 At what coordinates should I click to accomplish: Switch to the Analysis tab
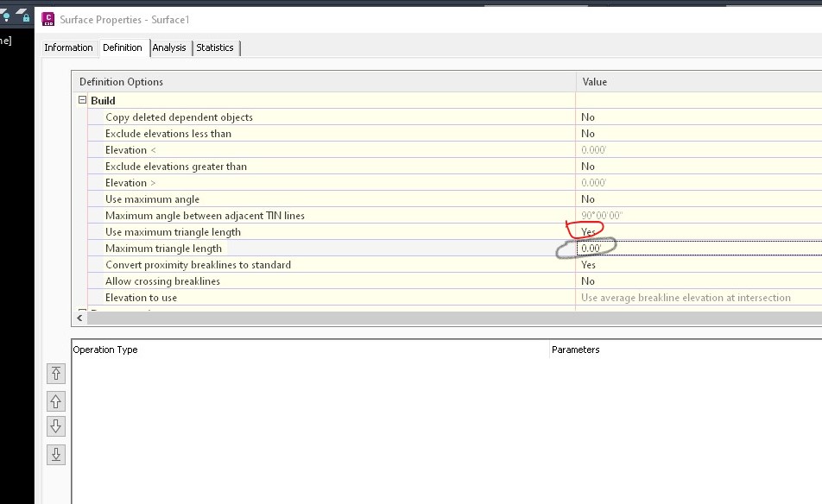(169, 47)
